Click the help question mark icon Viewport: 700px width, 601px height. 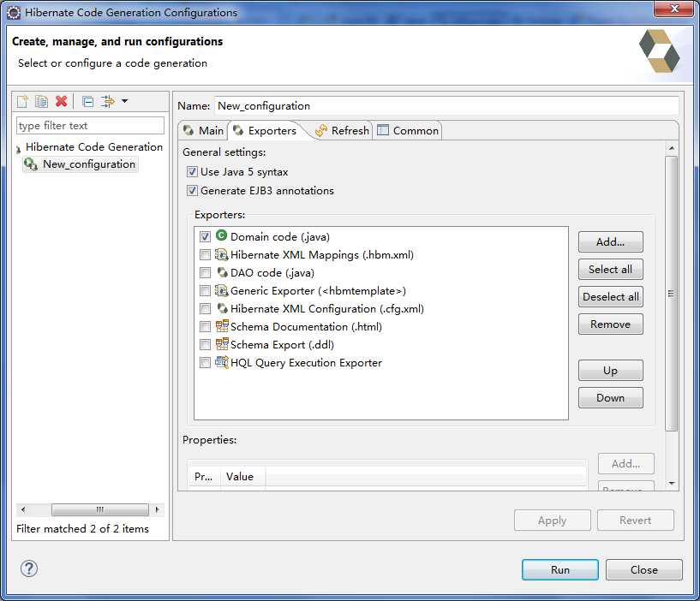29,568
